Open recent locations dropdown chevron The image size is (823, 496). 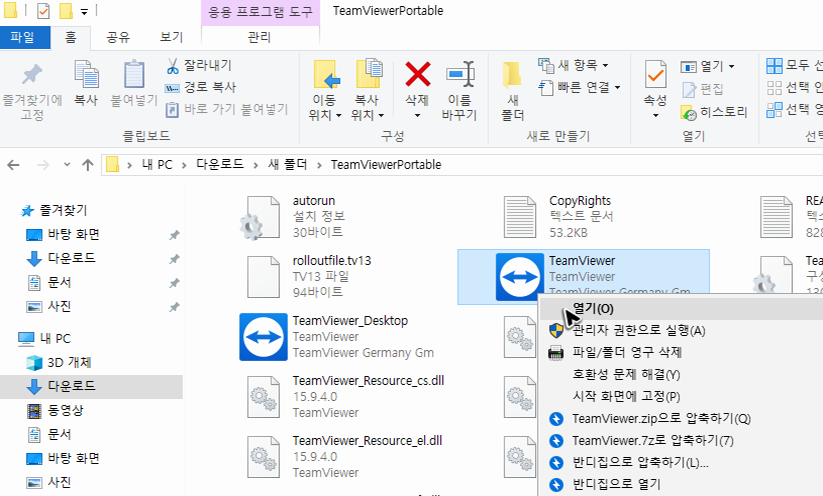(67, 165)
